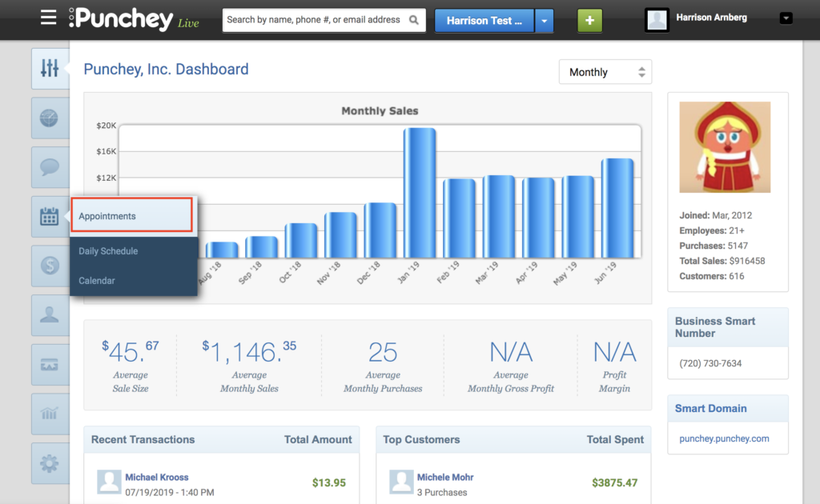
Task: Click the Total Sales: $916458 text
Action: 722,261
